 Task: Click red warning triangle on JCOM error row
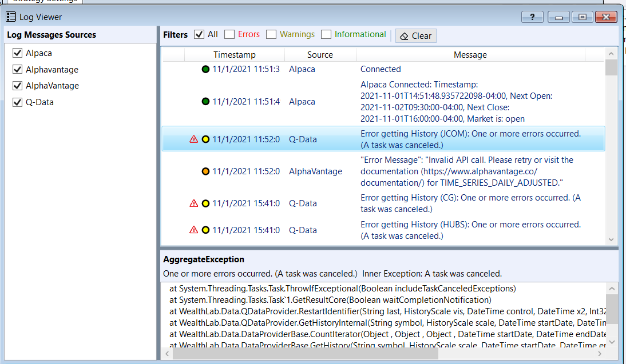[x=193, y=139]
